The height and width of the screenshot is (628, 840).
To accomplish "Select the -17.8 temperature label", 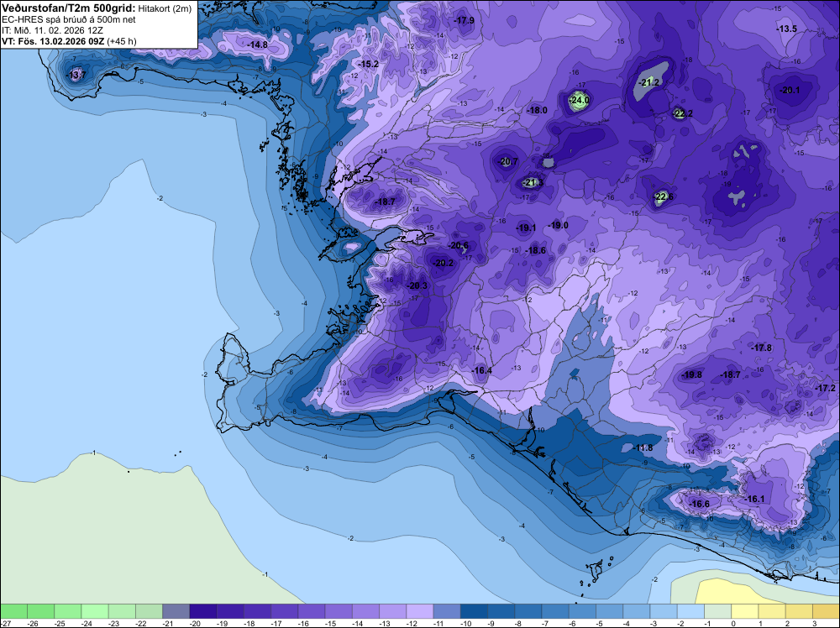I will pos(761,348).
